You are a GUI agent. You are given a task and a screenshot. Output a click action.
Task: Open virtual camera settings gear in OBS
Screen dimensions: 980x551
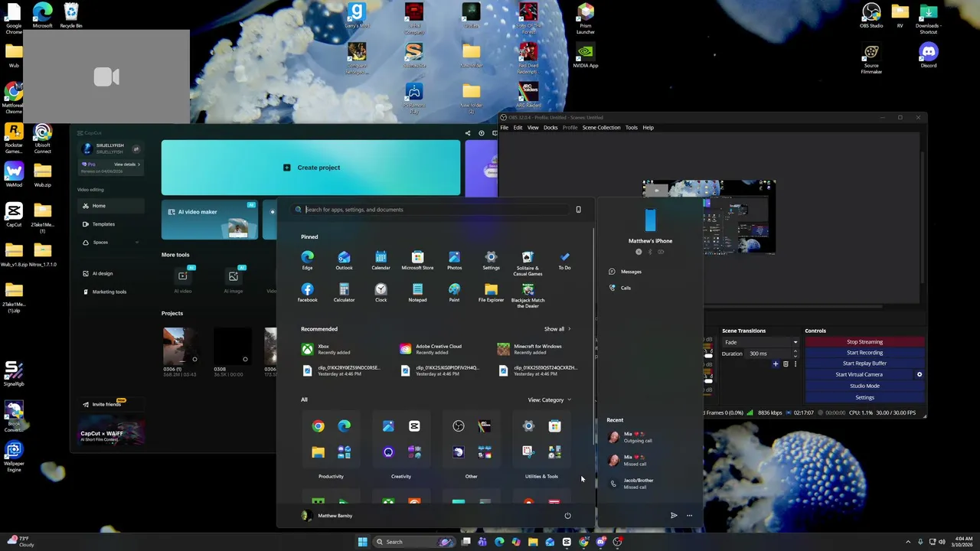[920, 374]
